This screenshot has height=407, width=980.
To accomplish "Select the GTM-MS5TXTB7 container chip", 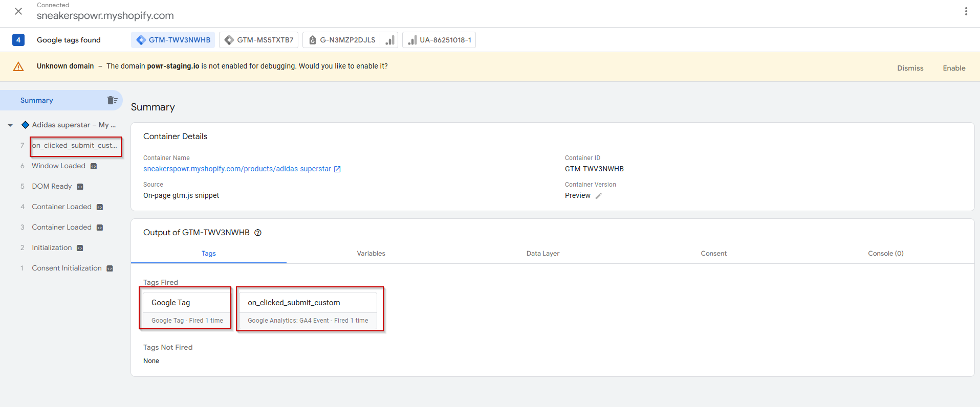I will [259, 40].
